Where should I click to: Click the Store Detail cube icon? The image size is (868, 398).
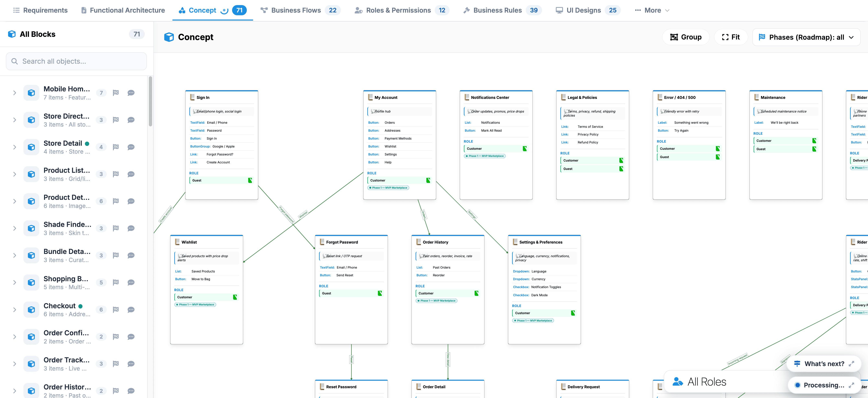point(31,147)
